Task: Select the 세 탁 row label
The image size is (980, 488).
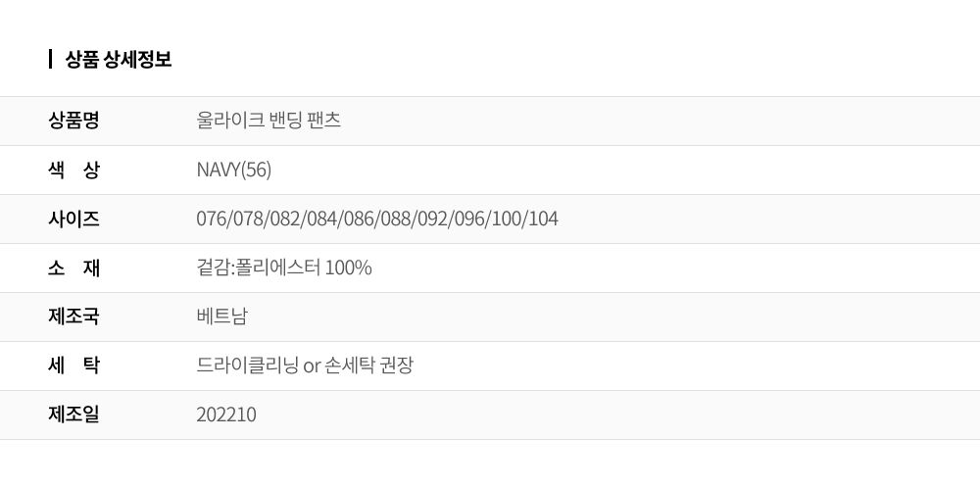Action: [x=73, y=365]
